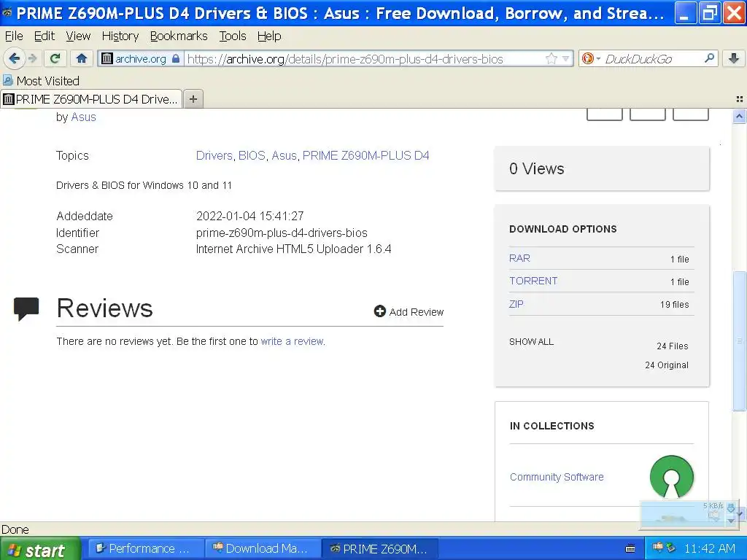
Task: Switch to Download Ma... taskbar window
Action: 263,548
